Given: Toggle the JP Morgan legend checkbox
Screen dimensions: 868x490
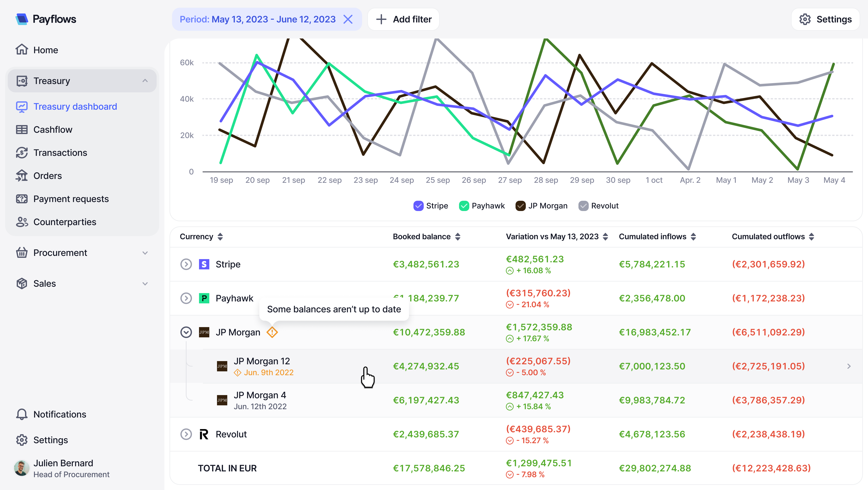Looking at the screenshot, I should click(x=520, y=206).
